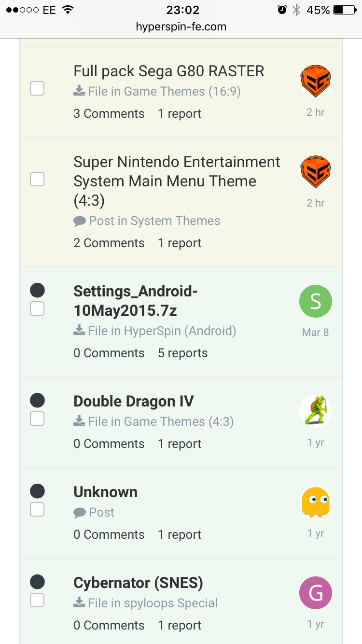Open the Cybernator (SNES) report
362x644 pixels.
tap(180, 625)
